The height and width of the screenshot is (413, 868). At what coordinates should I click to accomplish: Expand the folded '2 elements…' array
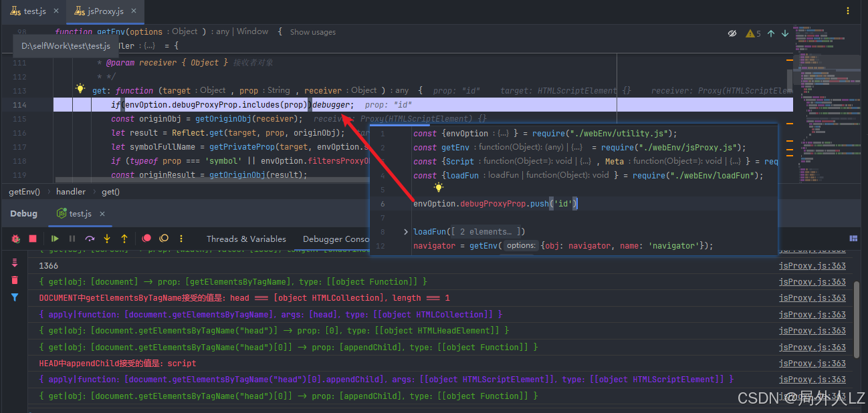click(486, 232)
